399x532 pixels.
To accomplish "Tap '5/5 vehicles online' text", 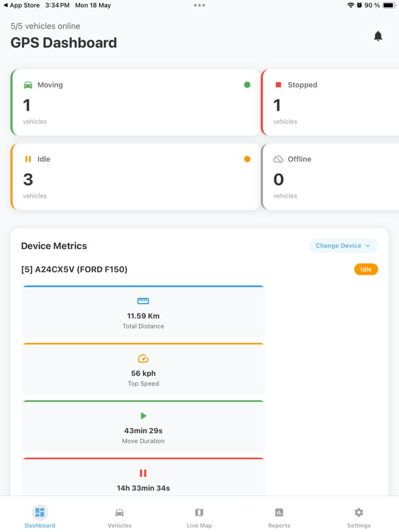I will coord(45,26).
